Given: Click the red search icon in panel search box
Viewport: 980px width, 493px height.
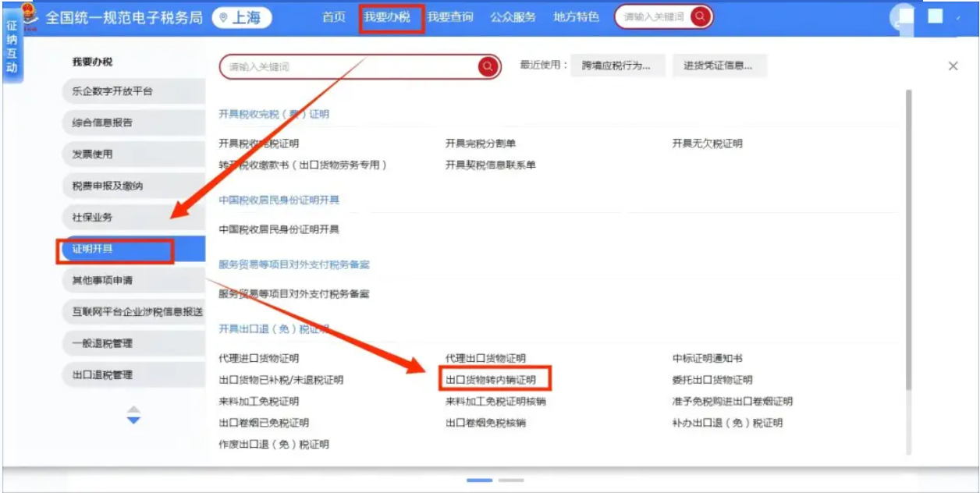Looking at the screenshot, I should pos(488,67).
